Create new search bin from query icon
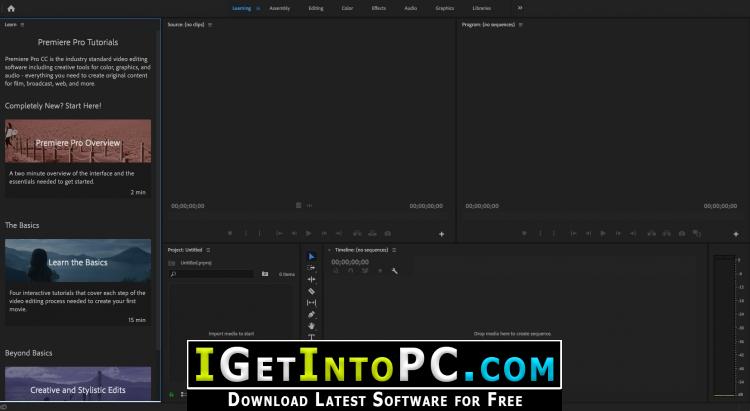The image size is (750, 411). [265, 274]
